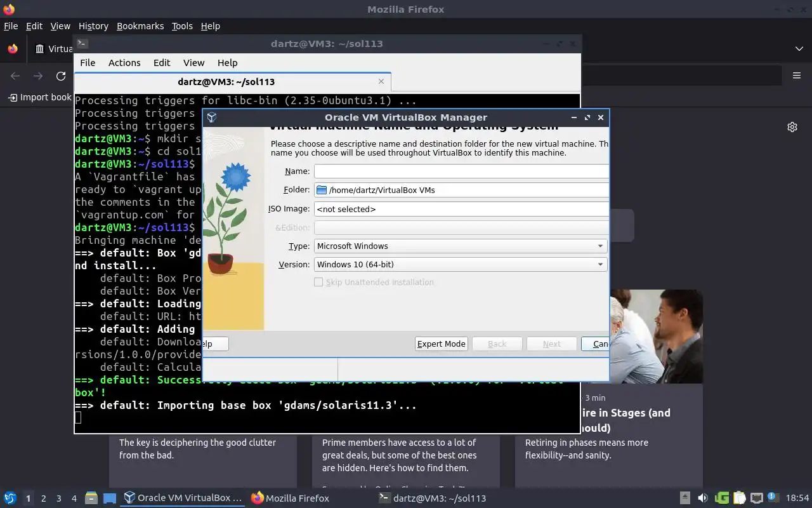Focus the Name input field
The width and height of the screenshot is (812, 508).
[461, 171]
